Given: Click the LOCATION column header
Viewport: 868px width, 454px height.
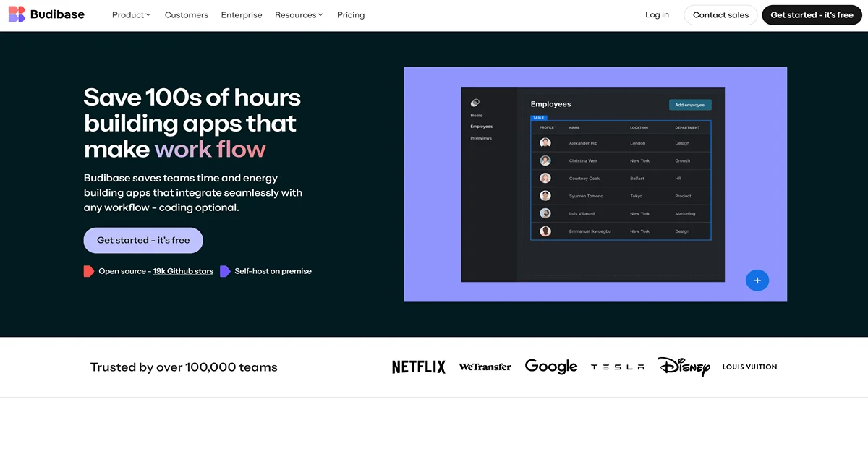Looking at the screenshot, I should 639,128.
